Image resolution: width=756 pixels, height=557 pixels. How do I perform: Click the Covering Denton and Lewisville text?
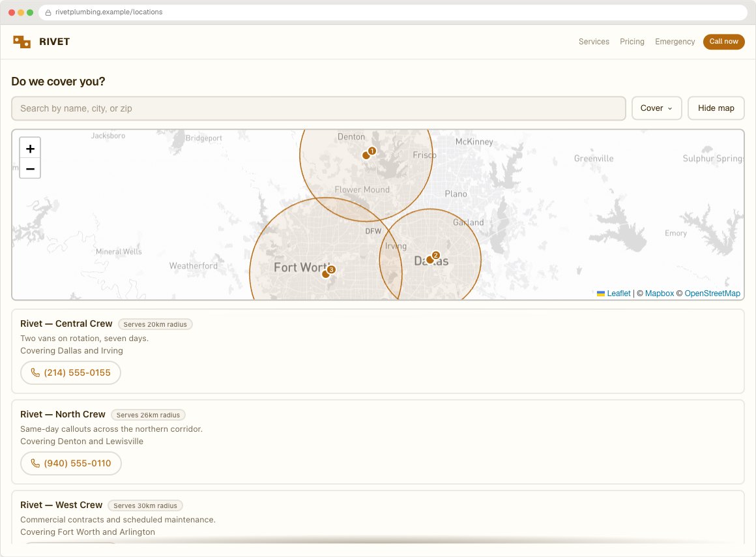(x=81, y=442)
